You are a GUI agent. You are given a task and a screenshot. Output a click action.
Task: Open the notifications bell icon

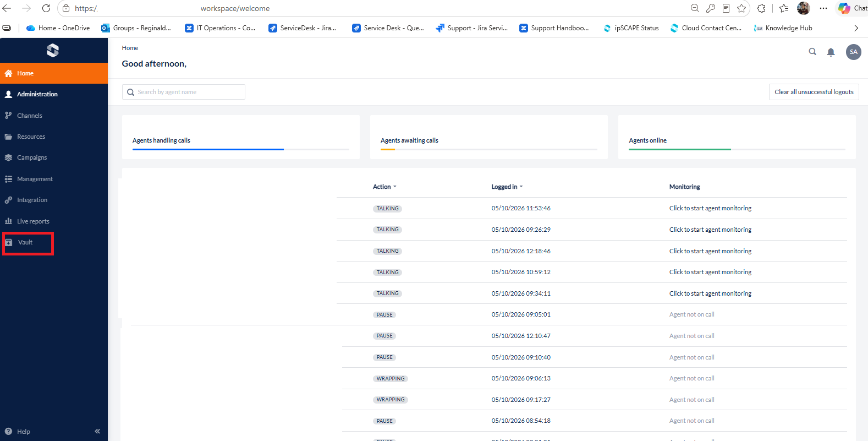point(831,52)
